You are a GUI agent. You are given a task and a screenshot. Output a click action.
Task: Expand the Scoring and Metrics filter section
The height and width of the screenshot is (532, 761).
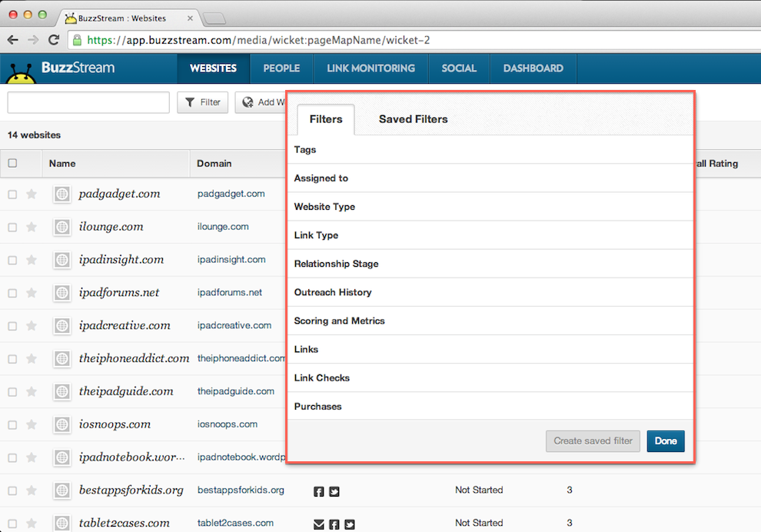(x=340, y=321)
